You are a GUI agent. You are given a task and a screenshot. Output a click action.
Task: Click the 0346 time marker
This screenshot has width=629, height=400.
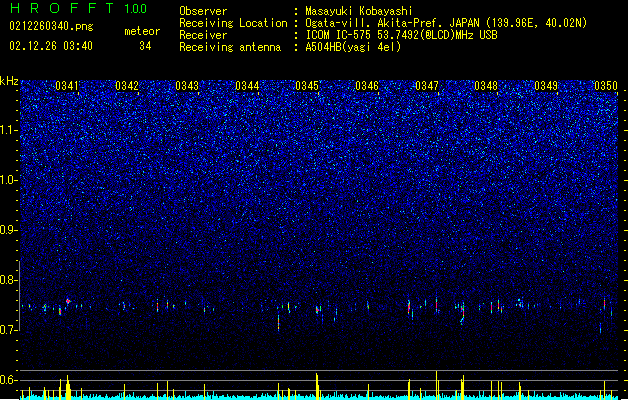point(367,85)
